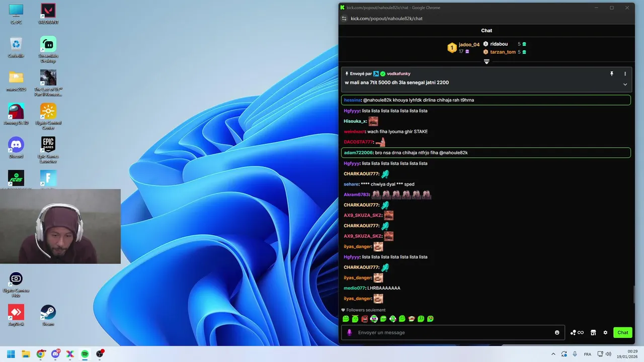
Task: Focus the Envoyer un message field
Action: pos(453,332)
